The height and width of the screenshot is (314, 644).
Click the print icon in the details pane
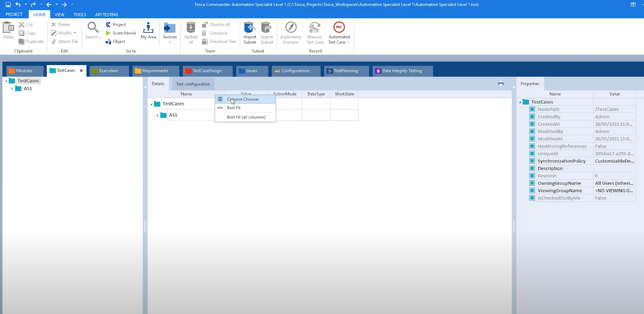[x=501, y=83]
